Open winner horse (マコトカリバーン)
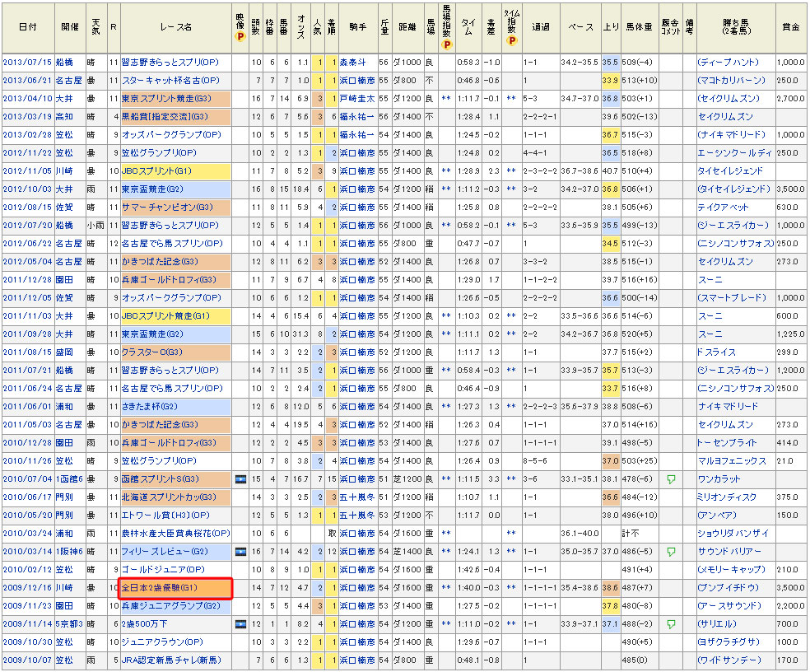This screenshot has width=810, height=672. (731, 81)
